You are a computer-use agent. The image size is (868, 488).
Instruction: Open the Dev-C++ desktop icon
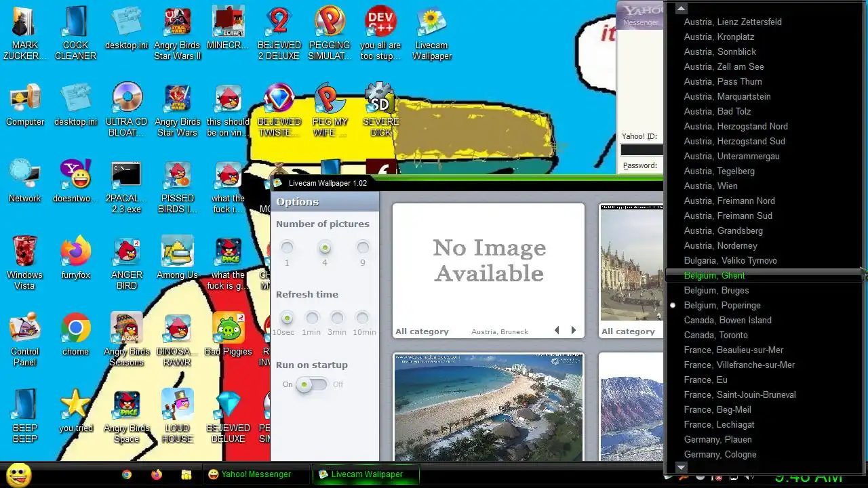point(380,34)
